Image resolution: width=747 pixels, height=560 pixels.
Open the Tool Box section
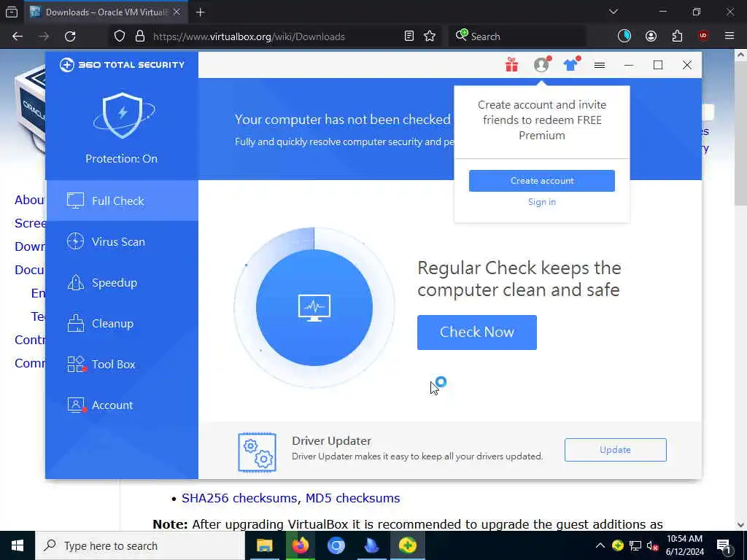point(122,365)
